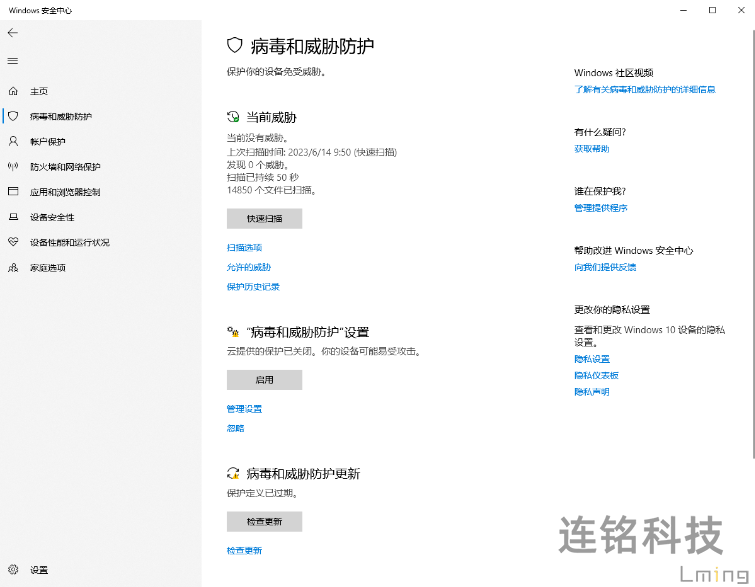Click the 病毒和威胁防护 page heading
The height and width of the screenshot is (587, 755).
312,46
